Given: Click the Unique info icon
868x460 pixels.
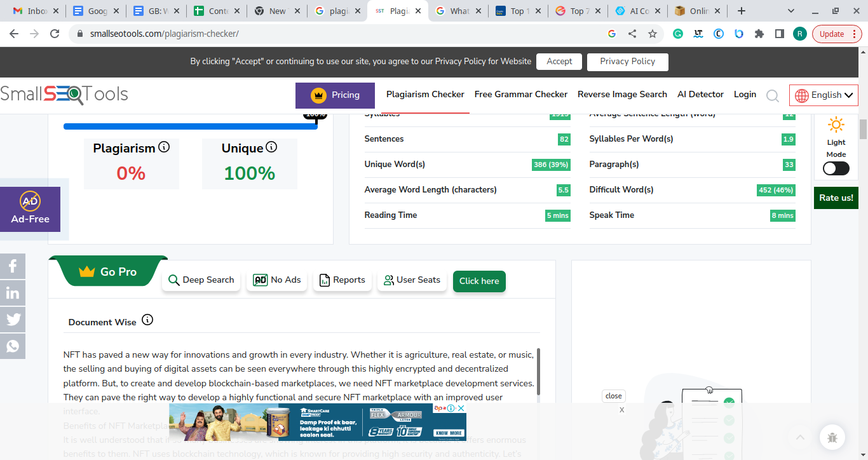Looking at the screenshot, I should tap(271, 147).
